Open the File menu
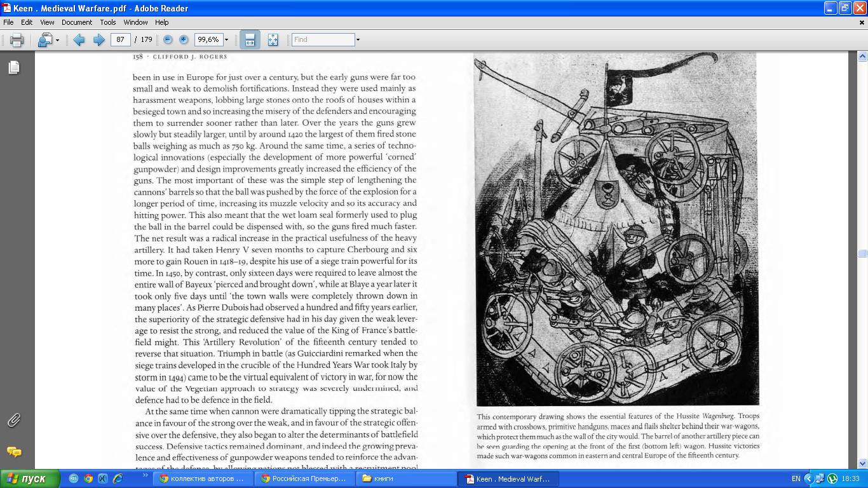Image resolution: width=868 pixels, height=488 pixels. click(8, 22)
